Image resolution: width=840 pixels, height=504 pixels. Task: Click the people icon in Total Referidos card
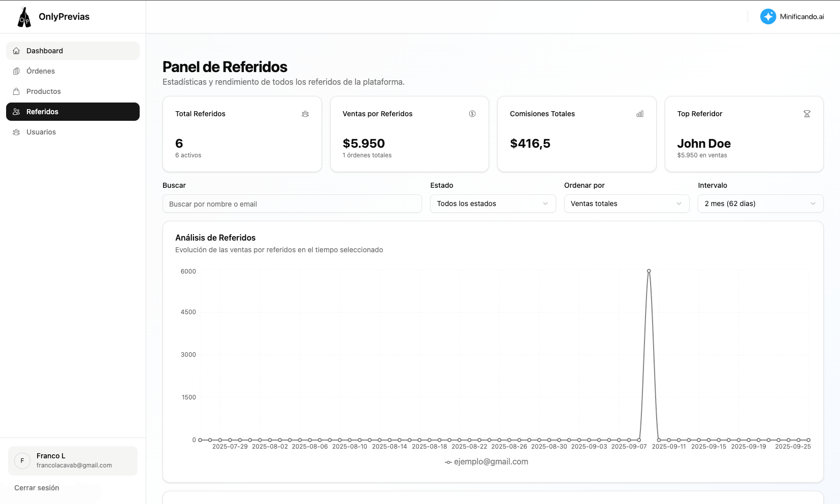point(305,114)
